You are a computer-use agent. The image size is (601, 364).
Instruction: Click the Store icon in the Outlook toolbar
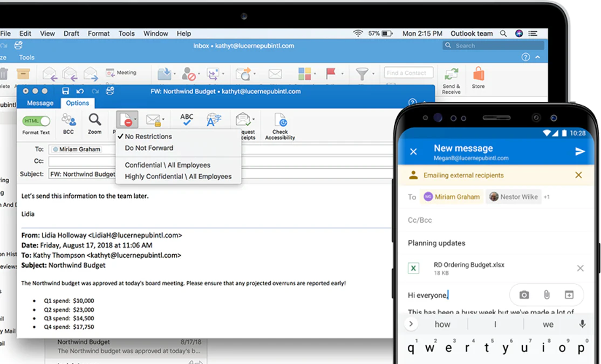(478, 75)
